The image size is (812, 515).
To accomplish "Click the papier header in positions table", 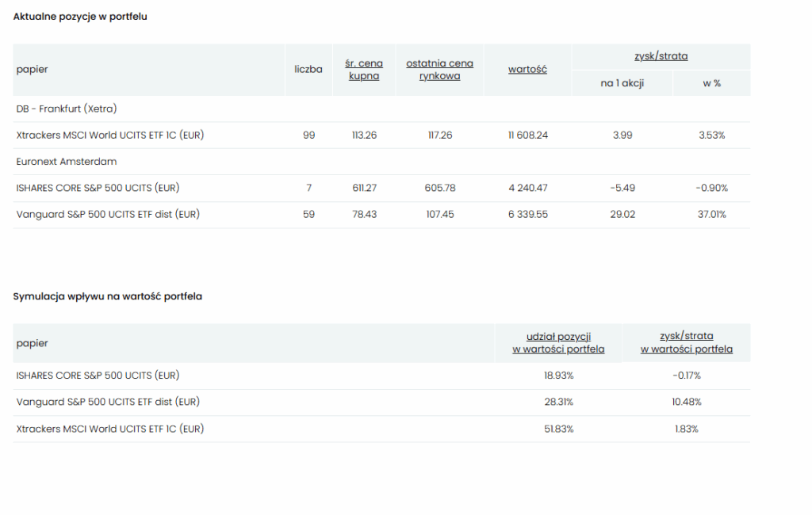I will pos(33,70).
